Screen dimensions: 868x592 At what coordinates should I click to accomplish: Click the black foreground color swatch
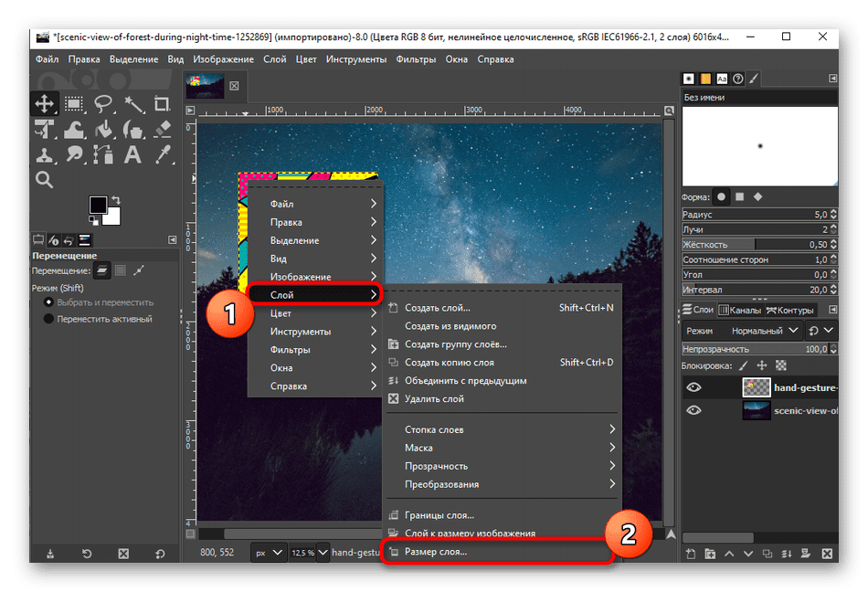[98, 205]
